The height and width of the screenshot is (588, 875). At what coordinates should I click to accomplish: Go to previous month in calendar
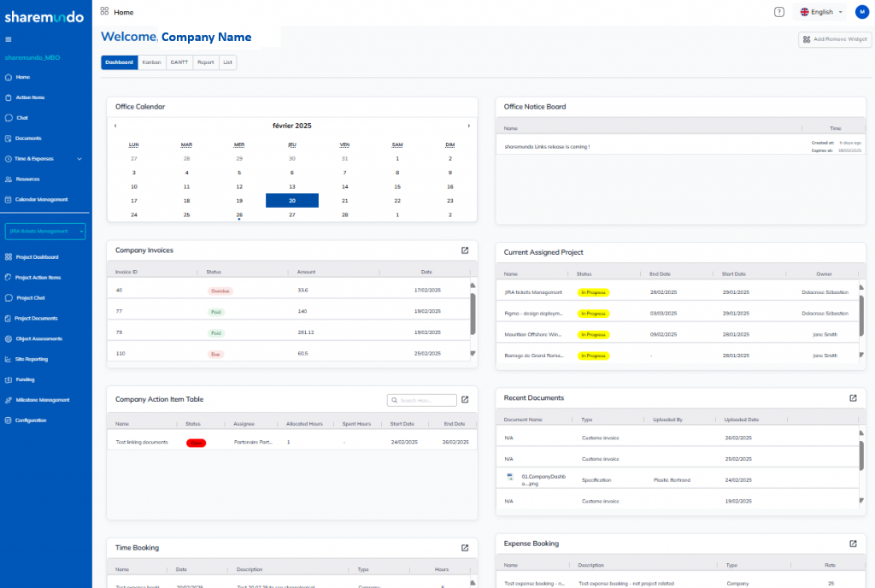(x=115, y=126)
